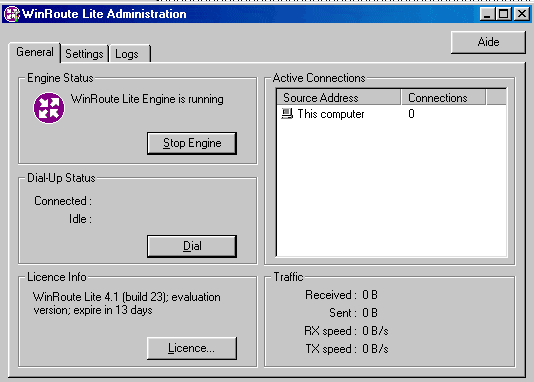This screenshot has height=382, width=534.
Task: Click the purple WinRoute engine status icon
Action: [x=49, y=108]
